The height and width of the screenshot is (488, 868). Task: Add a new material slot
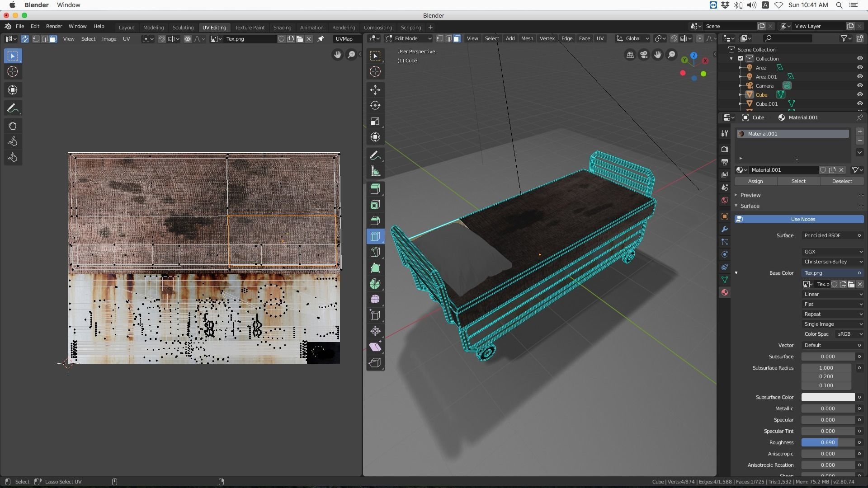[859, 131]
